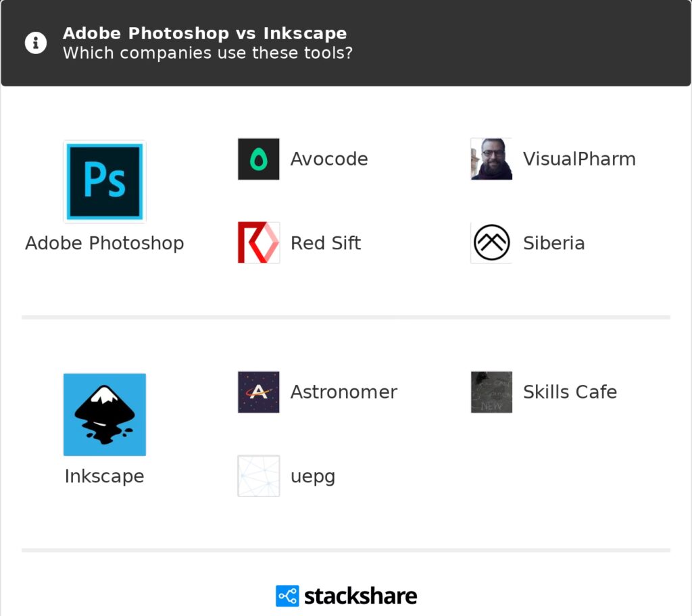Open the Avocode green drop icon
This screenshot has height=616, width=692.
pos(259,159)
